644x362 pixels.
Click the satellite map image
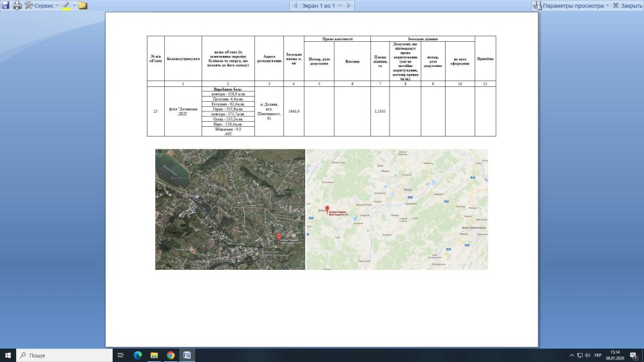click(x=230, y=209)
